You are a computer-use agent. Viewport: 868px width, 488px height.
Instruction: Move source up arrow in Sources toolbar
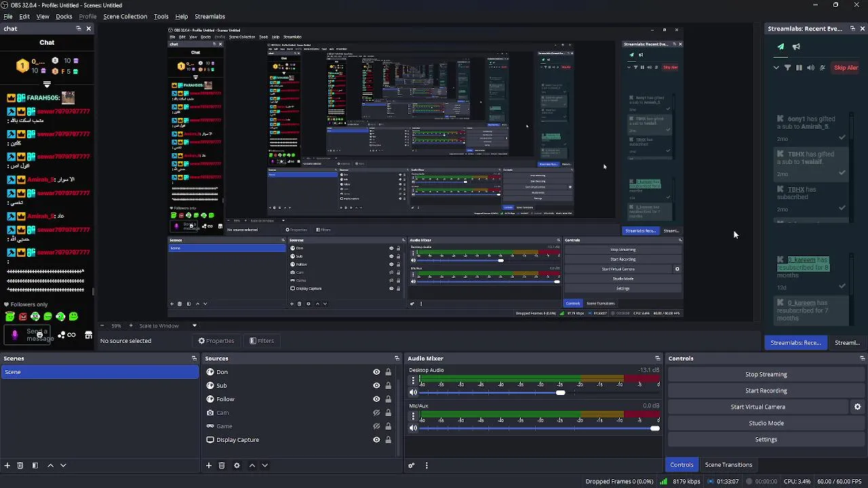[252, 466]
